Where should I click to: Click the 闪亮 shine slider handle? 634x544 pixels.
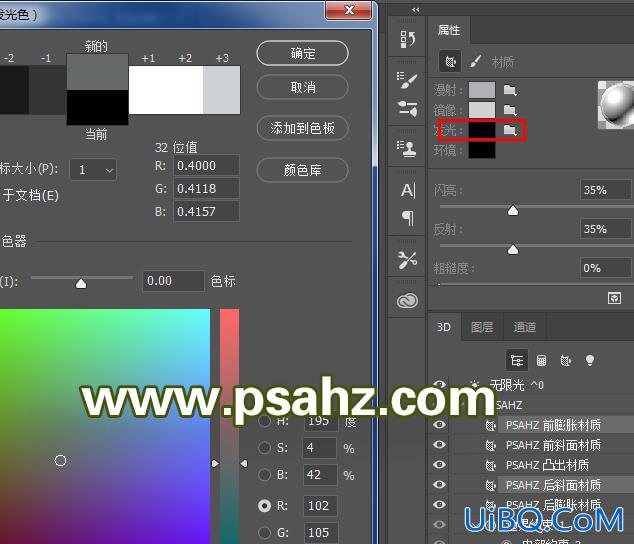pos(513,211)
